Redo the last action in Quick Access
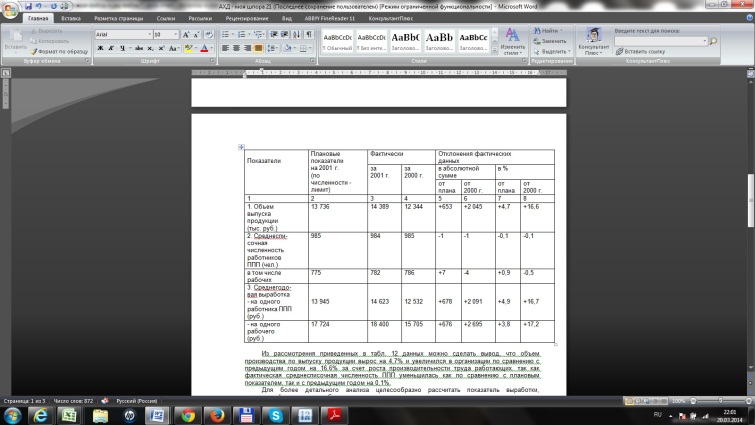 [53, 6]
